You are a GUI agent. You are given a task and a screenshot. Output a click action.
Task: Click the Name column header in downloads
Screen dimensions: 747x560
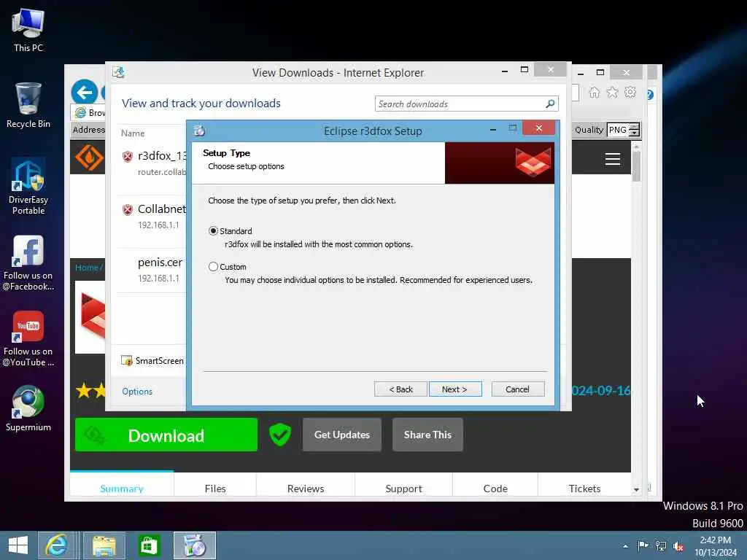tap(133, 133)
